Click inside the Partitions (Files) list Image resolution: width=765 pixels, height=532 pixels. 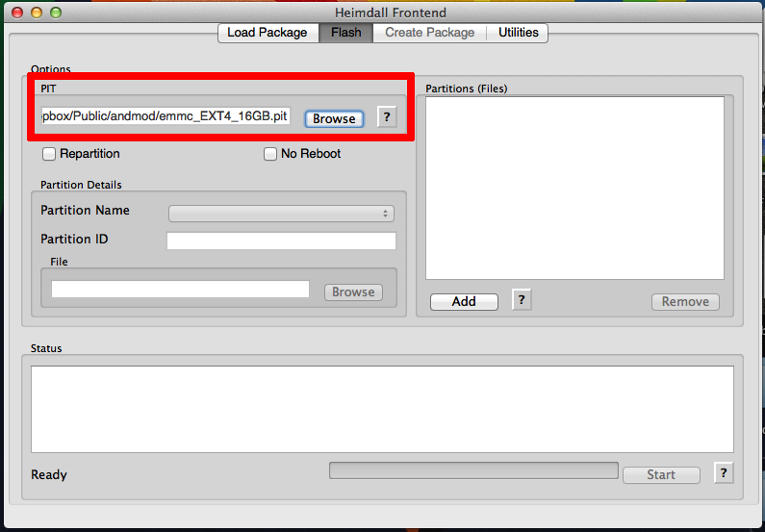coord(574,189)
